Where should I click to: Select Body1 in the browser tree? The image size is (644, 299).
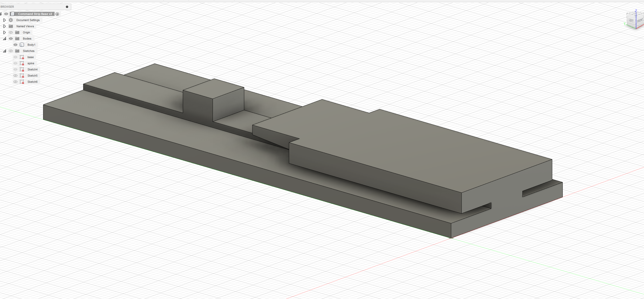tap(31, 45)
